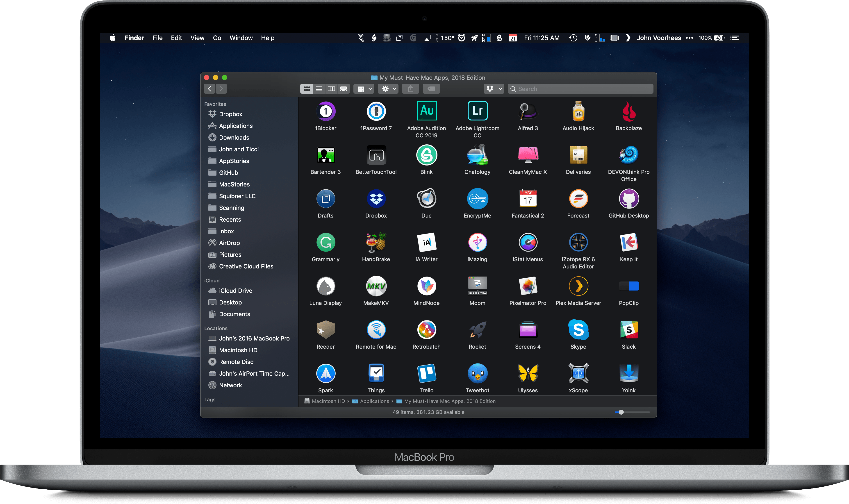
Task: Click the Bartender 3 app icon
Action: click(x=325, y=155)
